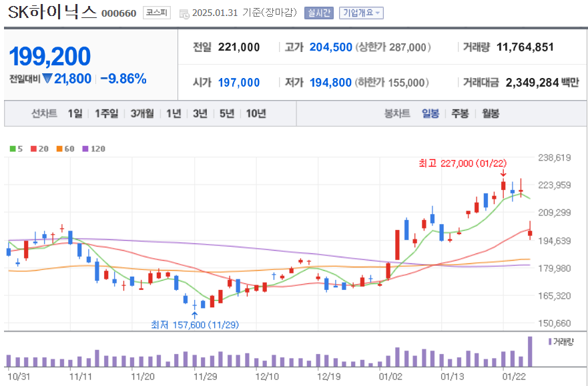Image resolution: width=588 pixels, height=386 pixels.
Task: Click the current price 199,200
Action: point(50,57)
